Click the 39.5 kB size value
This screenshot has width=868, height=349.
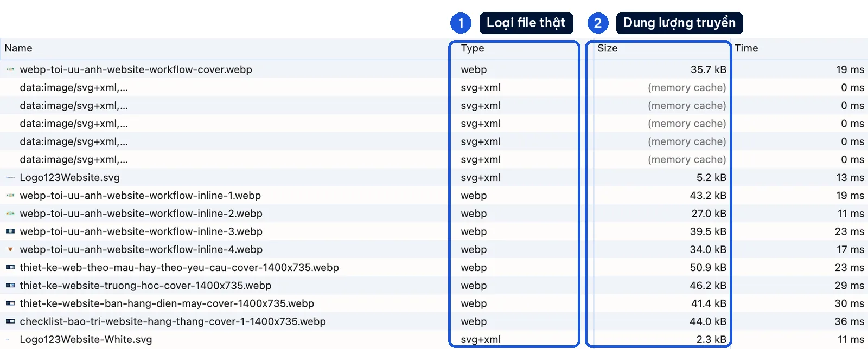[x=708, y=231]
